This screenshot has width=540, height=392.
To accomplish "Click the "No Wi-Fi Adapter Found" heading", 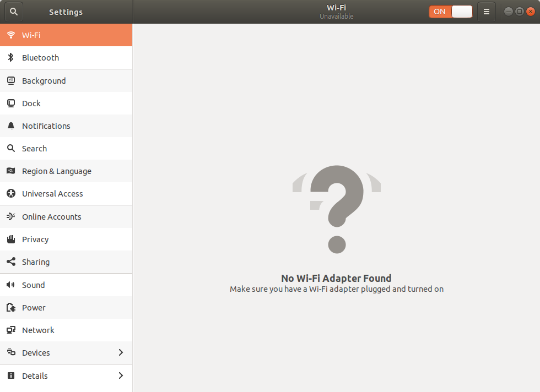I will 336,278.
